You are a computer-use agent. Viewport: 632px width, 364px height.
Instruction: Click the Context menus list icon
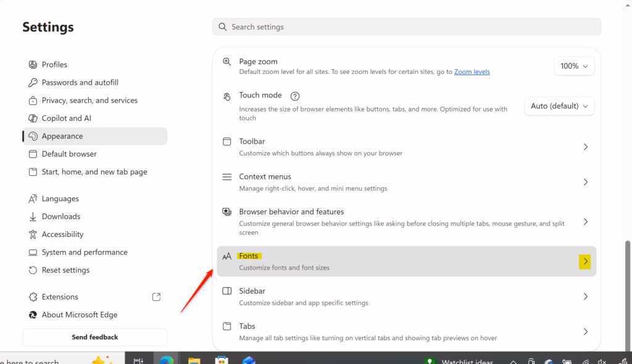[227, 177]
